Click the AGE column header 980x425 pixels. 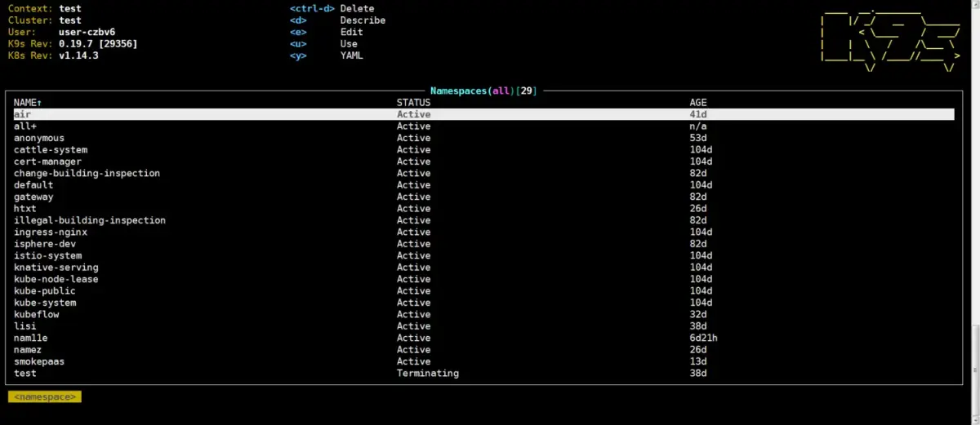pos(698,103)
